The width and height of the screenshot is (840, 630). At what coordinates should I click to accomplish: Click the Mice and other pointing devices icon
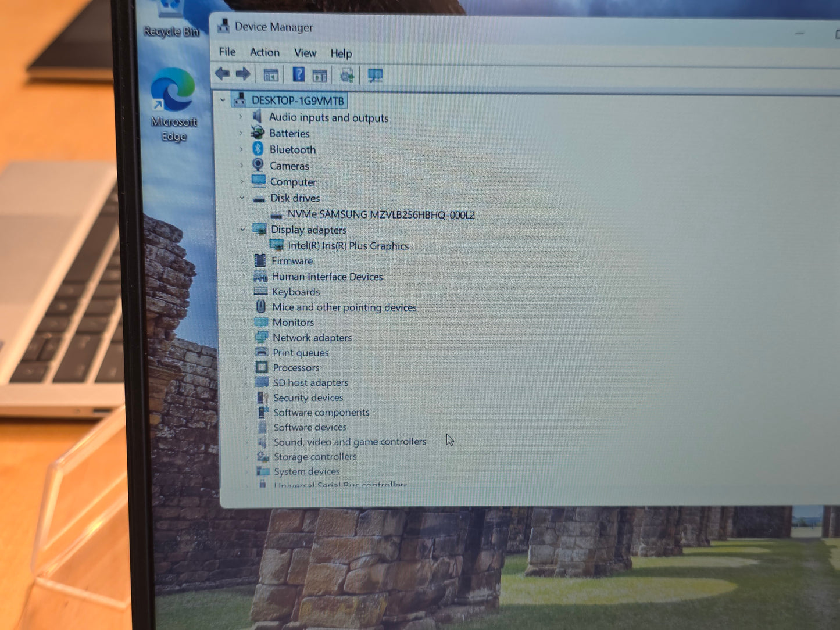click(x=261, y=306)
